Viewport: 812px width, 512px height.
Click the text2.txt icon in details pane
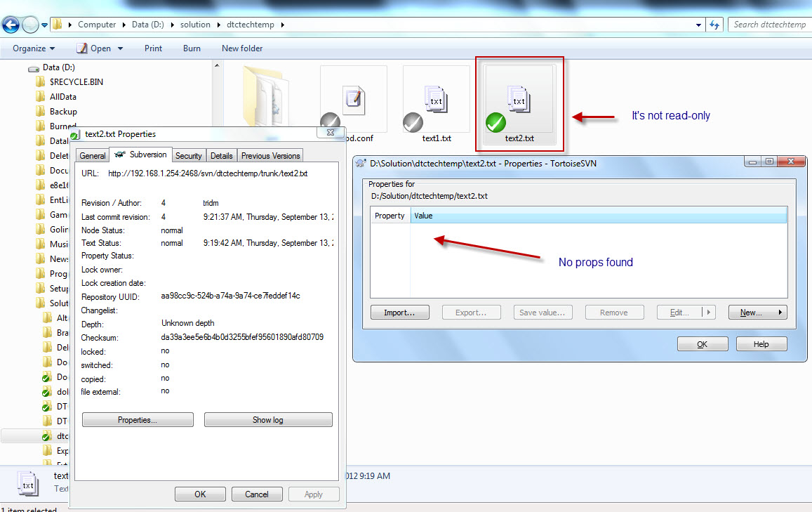27,483
